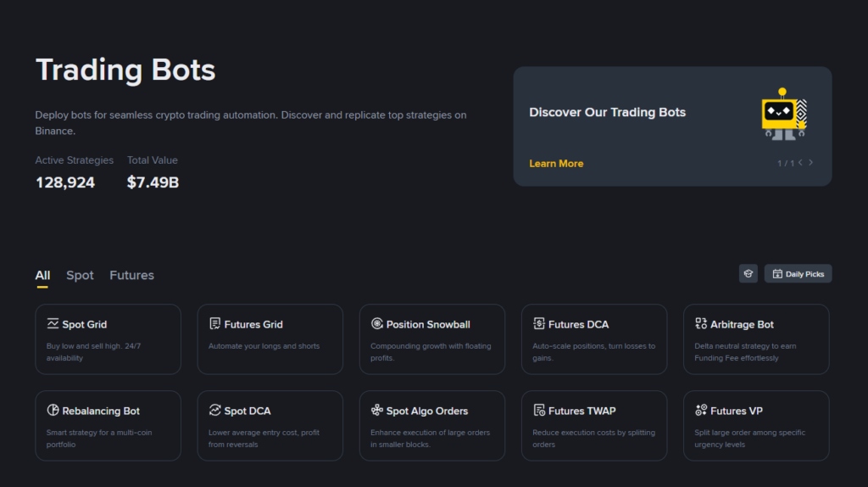Open the Position Snowball card title
Viewport: 868px width, 487px height.
428,325
